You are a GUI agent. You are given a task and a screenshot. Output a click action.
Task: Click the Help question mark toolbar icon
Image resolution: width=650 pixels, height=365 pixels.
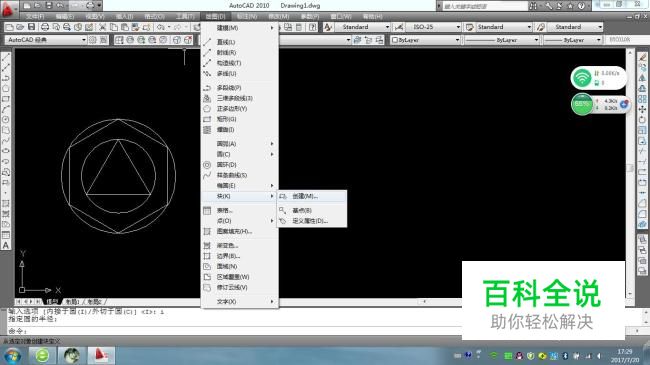click(313, 27)
